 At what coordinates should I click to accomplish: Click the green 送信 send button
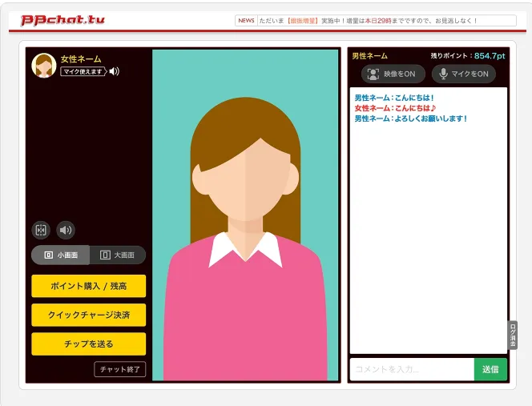coord(490,369)
